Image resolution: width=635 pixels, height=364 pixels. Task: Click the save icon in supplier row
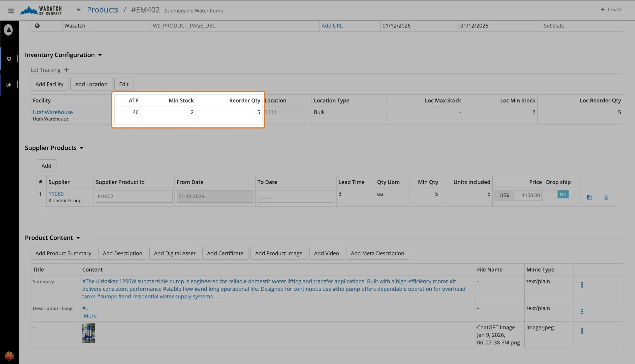pos(590,197)
